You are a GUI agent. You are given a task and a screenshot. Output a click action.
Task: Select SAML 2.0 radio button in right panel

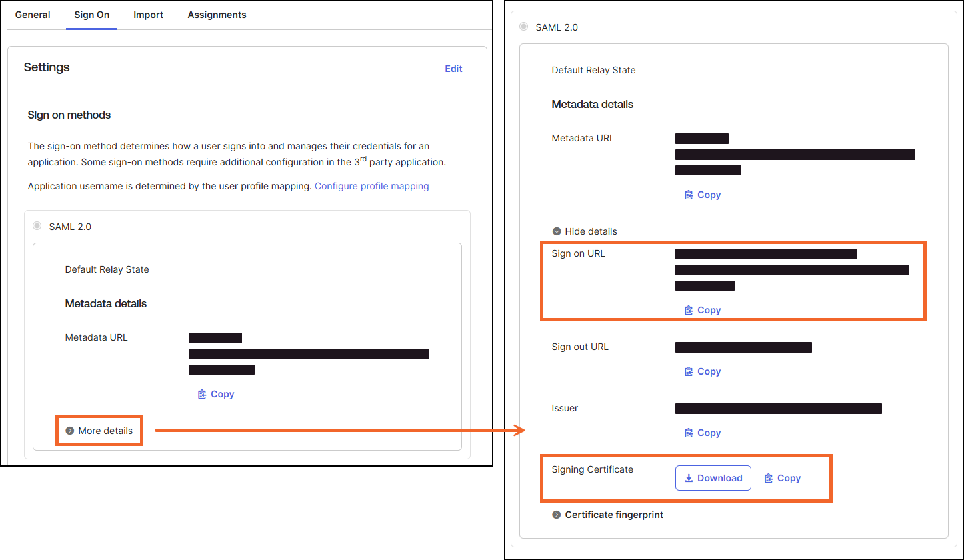coord(524,27)
